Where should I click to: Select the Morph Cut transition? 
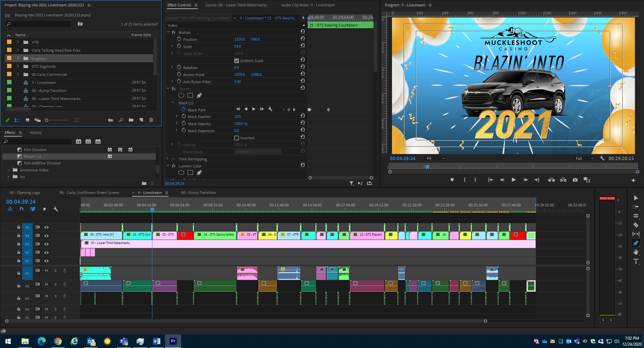[33, 156]
